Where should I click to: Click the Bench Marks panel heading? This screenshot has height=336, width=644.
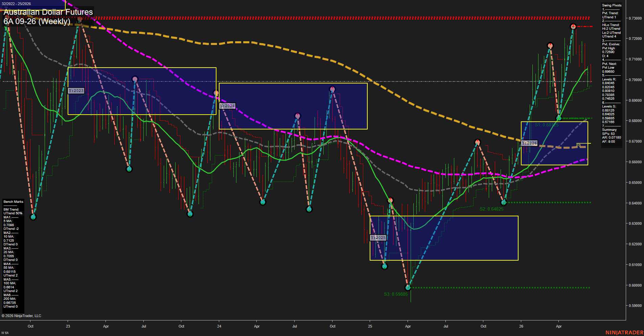14,202
